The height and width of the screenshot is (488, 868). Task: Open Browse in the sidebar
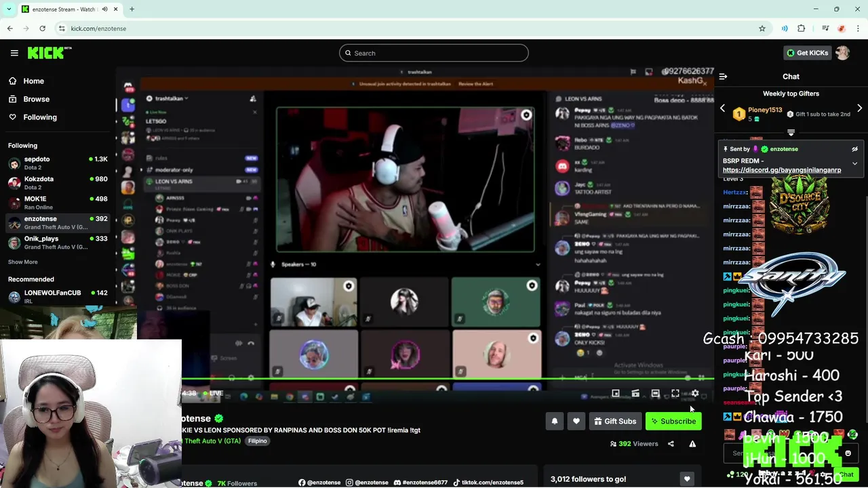tap(36, 99)
